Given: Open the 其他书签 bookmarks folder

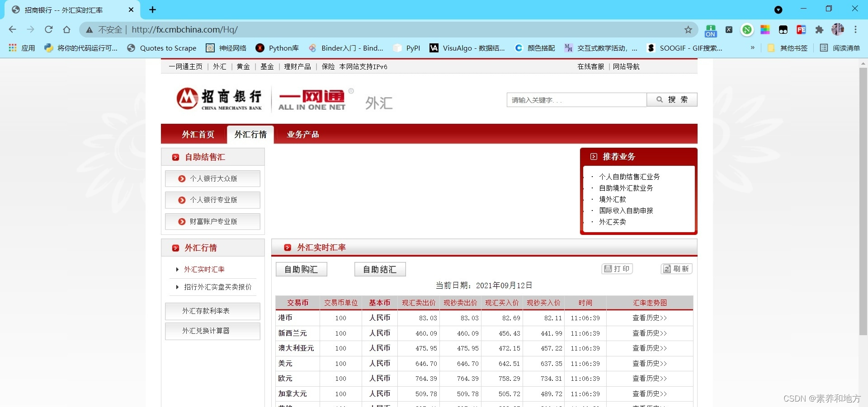Looking at the screenshot, I should click(x=788, y=48).
